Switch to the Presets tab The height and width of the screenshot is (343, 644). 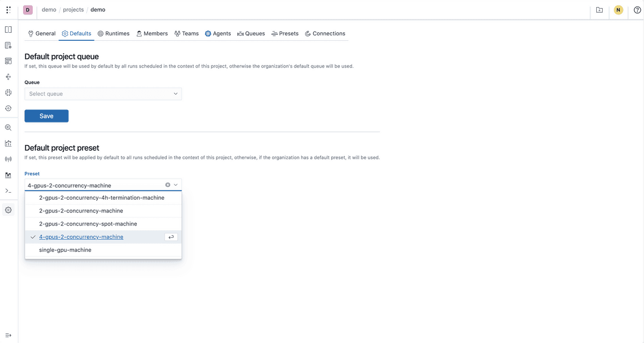285,33
